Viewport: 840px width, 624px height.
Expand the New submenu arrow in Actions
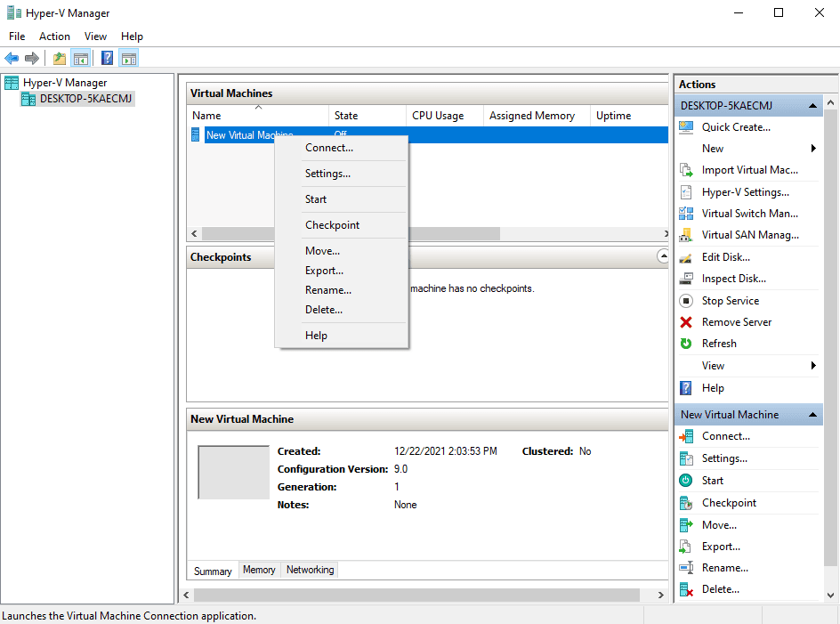813,149
